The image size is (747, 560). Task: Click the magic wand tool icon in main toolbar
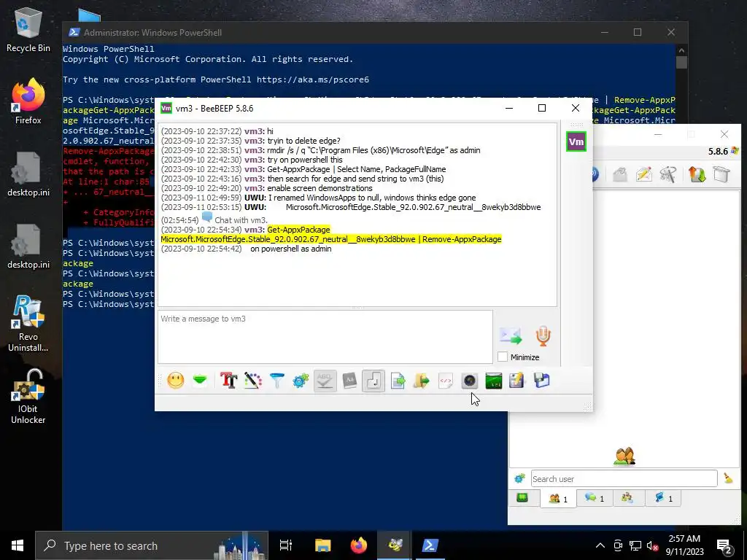point(668,174)
